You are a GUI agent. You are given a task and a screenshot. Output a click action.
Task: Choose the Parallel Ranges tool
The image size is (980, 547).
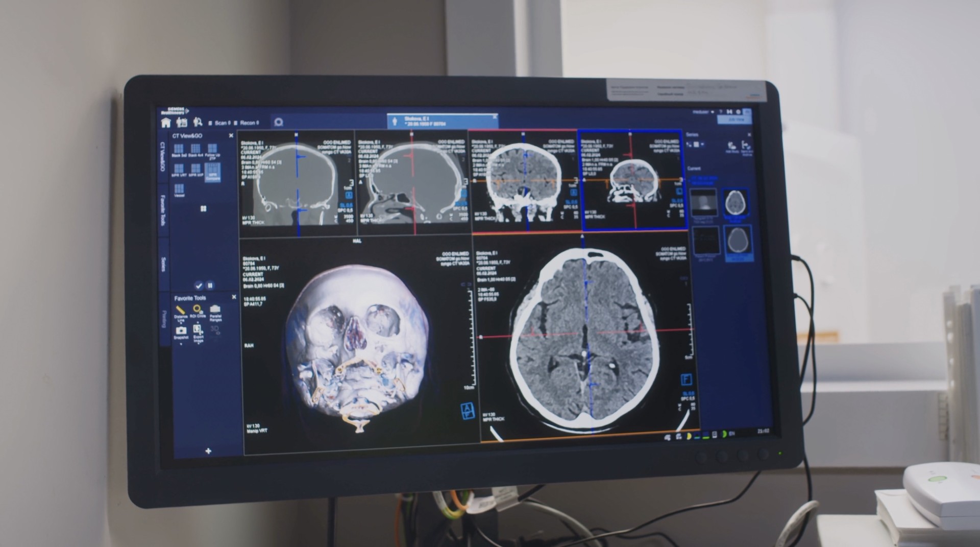(215, 310)
